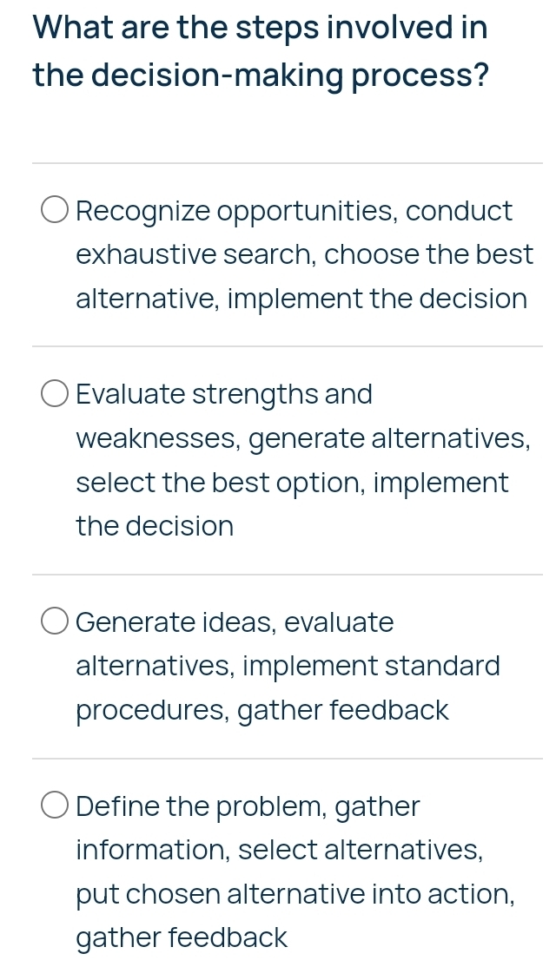The image size is (556, 980).
Task: Click the "information, select alternatives," line
Action: (280, 850)
